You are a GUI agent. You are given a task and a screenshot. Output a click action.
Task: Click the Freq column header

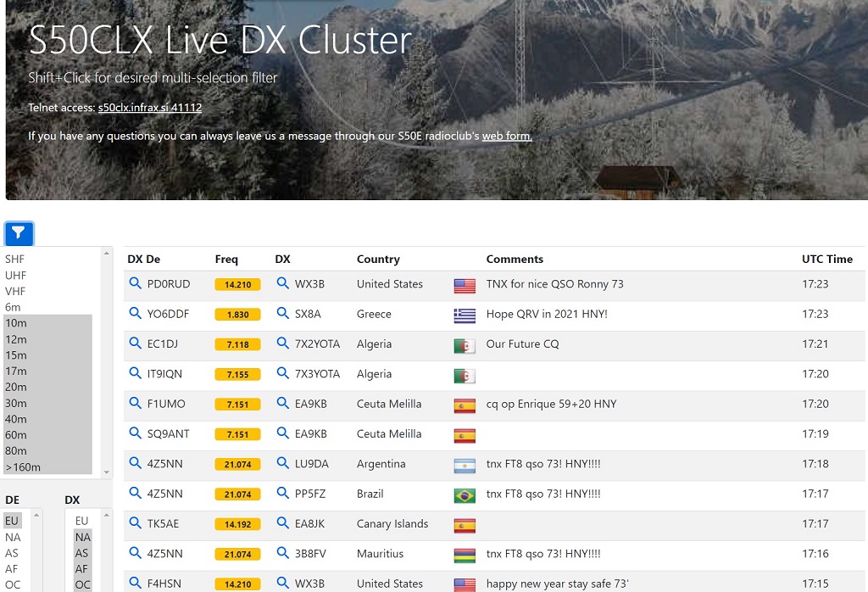click(x=226, y=260)
